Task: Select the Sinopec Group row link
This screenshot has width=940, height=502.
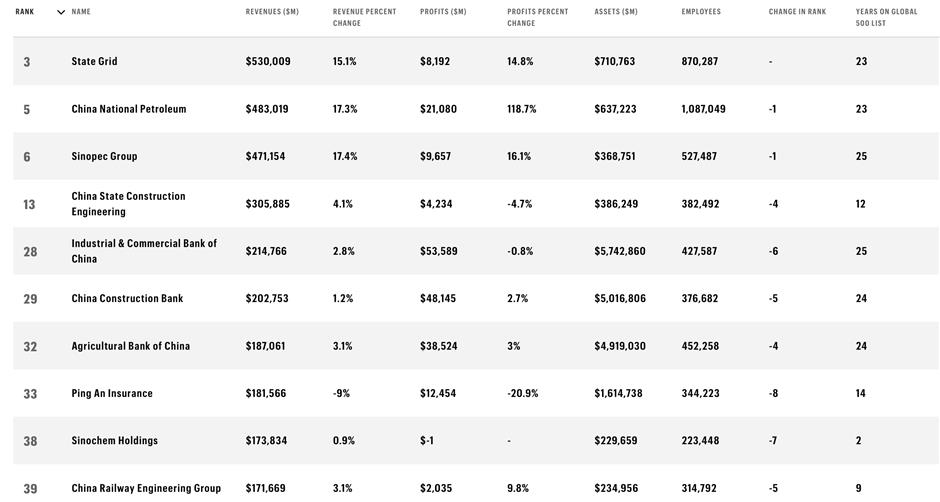Action: point(104,156)
